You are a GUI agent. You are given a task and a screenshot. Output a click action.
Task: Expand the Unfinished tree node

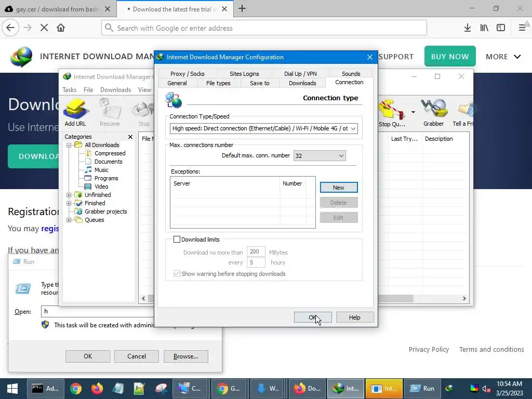69,195
